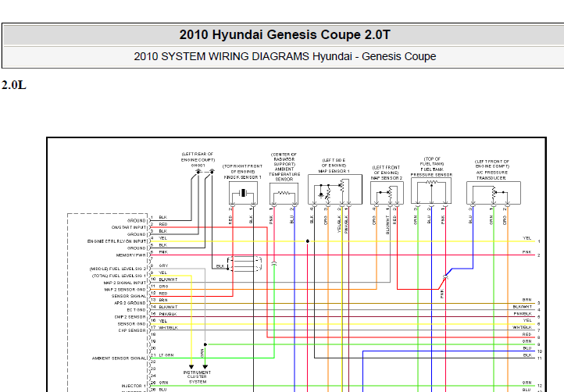Click the "BLK/WHT" label at right connector 4

tap(523, 307)
